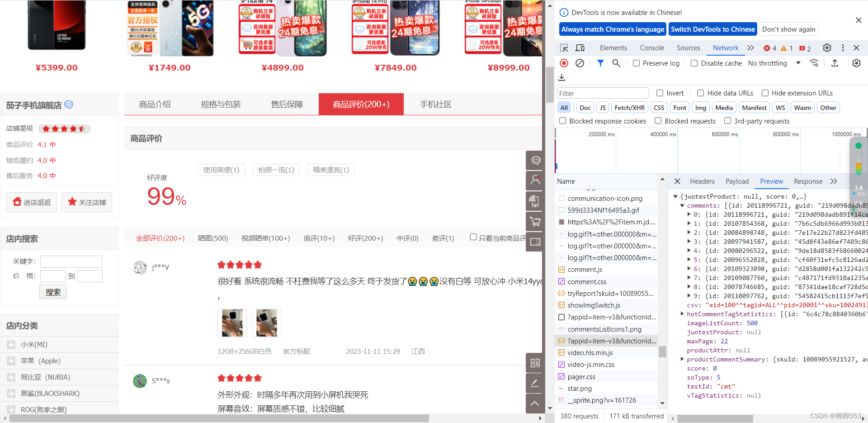
Task: Open the shopping cart sidebar icon
Action: (x=535, y=221)
